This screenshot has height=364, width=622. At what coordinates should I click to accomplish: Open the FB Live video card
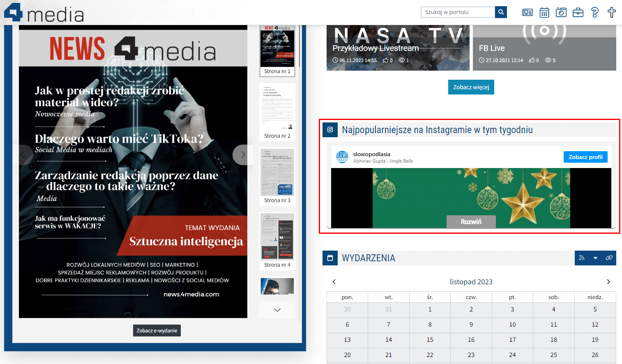pyautogui.click(x=544, y=47)
